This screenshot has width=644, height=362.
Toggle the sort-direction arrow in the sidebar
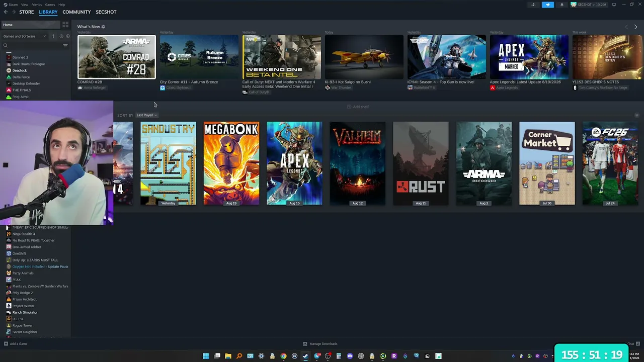pos(53,36)
